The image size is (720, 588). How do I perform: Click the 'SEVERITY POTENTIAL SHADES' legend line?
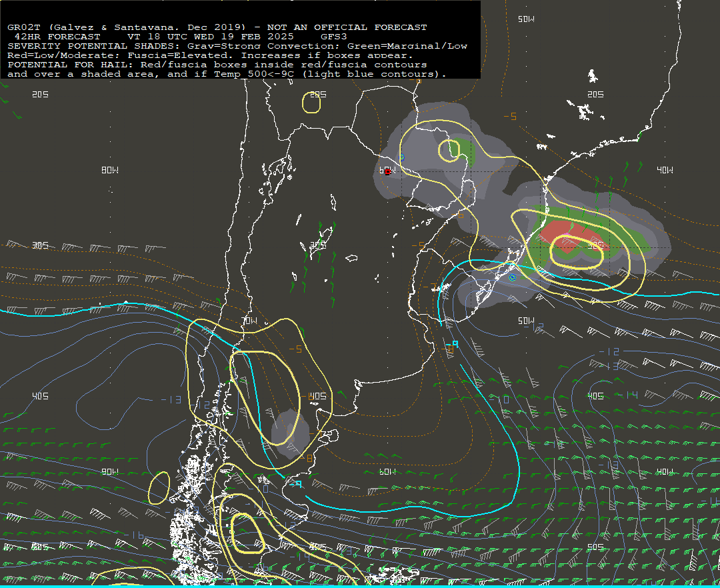[x=237, y=46]
